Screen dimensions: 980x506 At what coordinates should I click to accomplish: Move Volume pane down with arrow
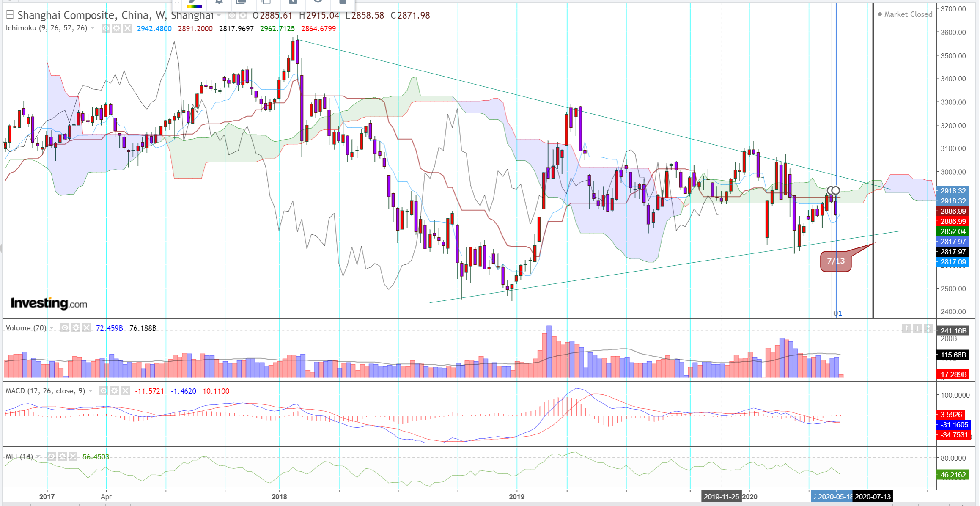coord(917,328)
